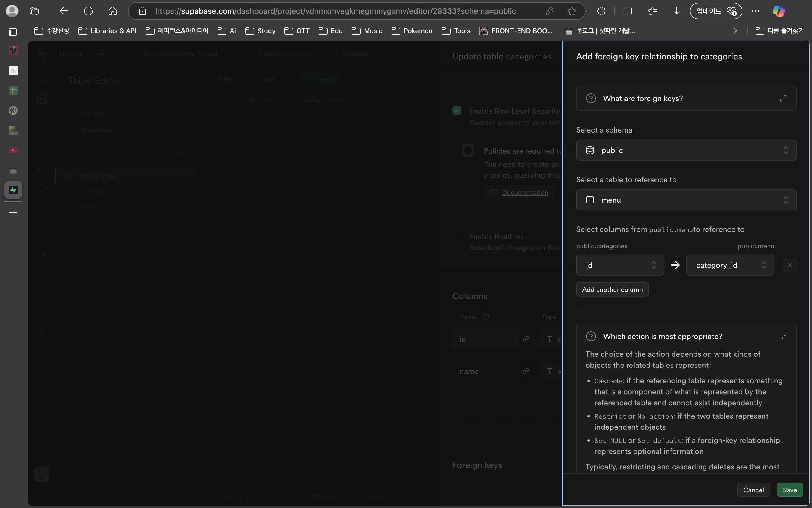Image resolution: width=812 pixels, height=508 pixels.
Task: Click the id column name field
Action: pyautogui.click(x=485, y=339)
